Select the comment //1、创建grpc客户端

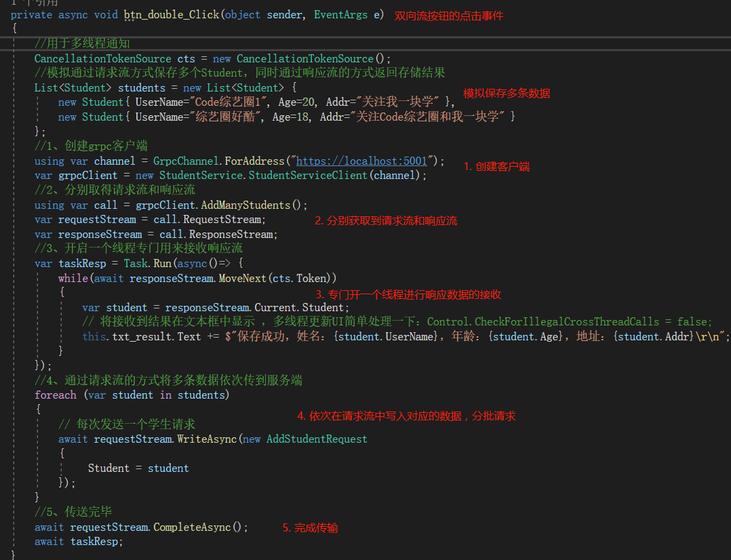point(91,146)
